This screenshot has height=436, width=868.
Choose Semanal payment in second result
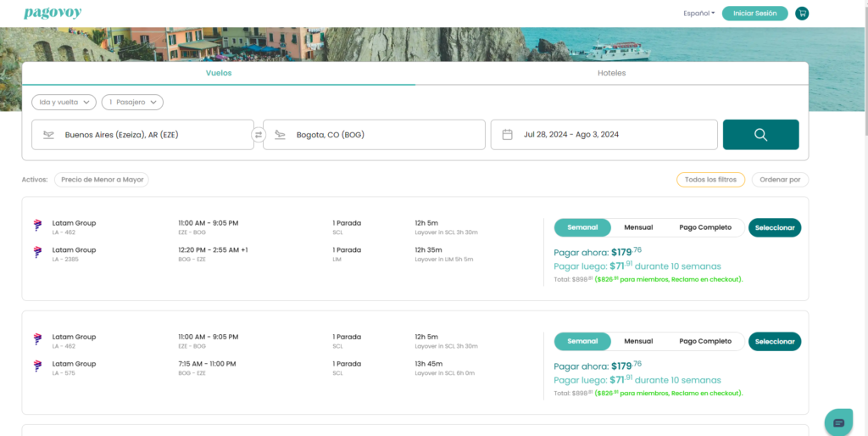(x=582, y=341)
